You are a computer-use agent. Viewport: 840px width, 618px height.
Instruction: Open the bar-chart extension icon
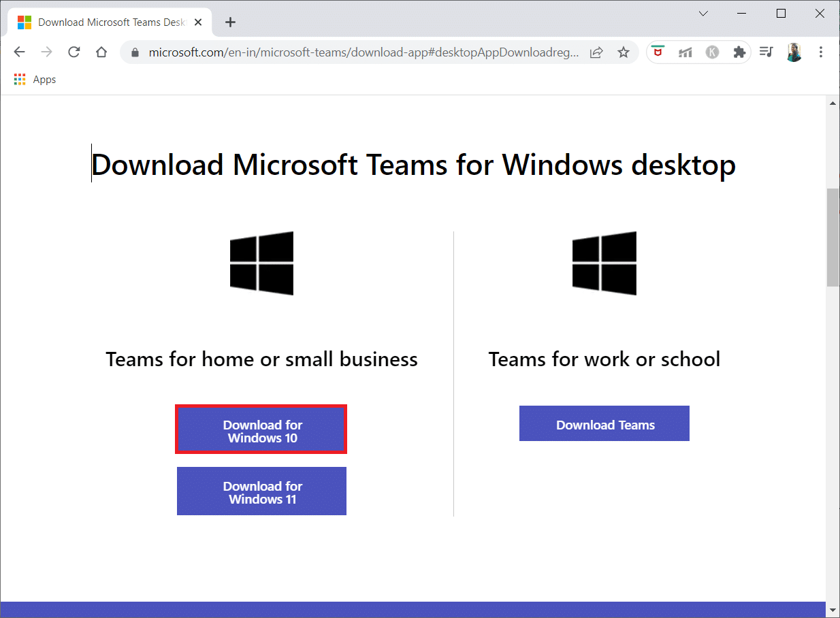pos(685,52)
